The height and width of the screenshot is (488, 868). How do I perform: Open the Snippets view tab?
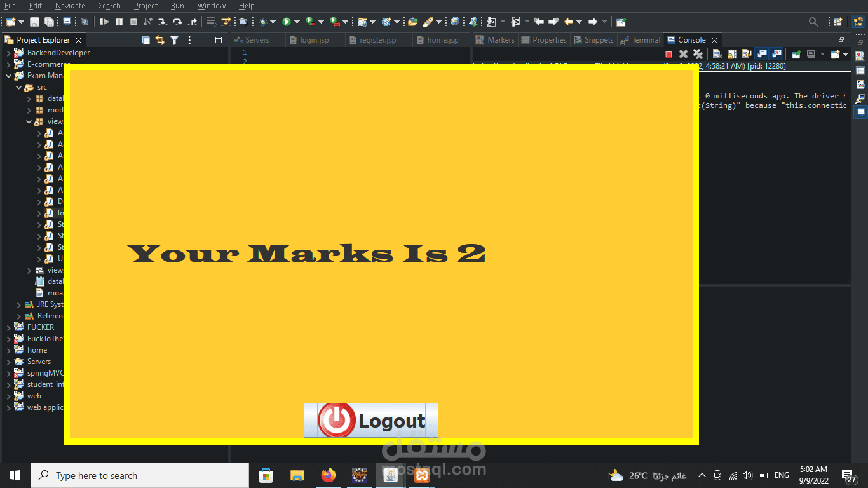point(593,40)
